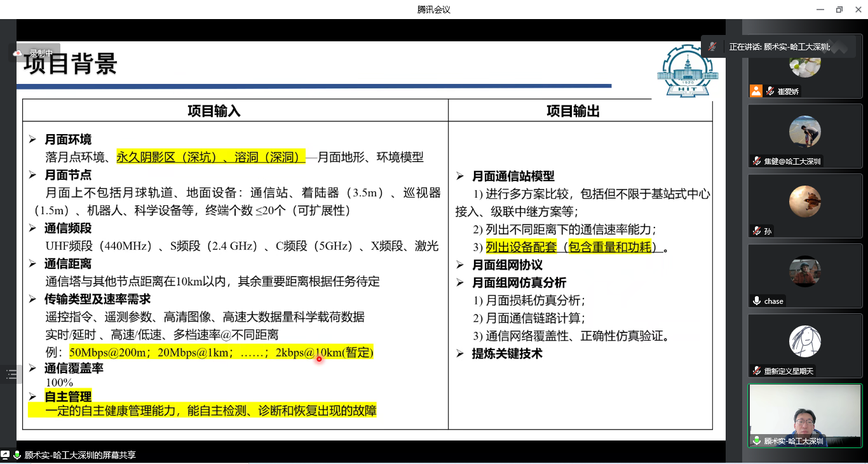
Task: Click the screen-share icon in the bottom status bar
Action: (x=5, y=454)
